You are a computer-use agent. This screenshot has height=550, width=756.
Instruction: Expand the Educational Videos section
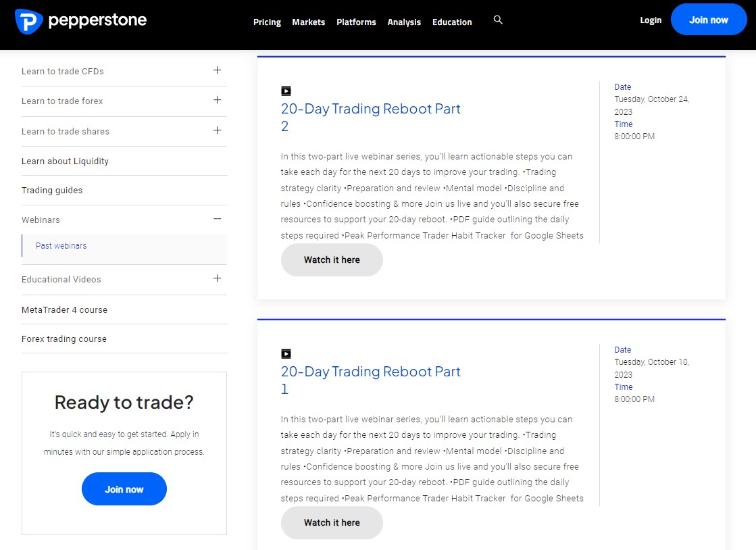coord(217,277)
